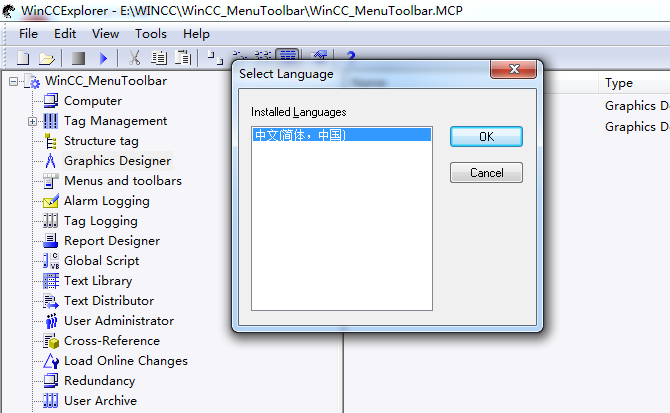Viewport: 670px width, 413px height.
Task: Click the Details view toolbar icon
Action: pos(288,55)
